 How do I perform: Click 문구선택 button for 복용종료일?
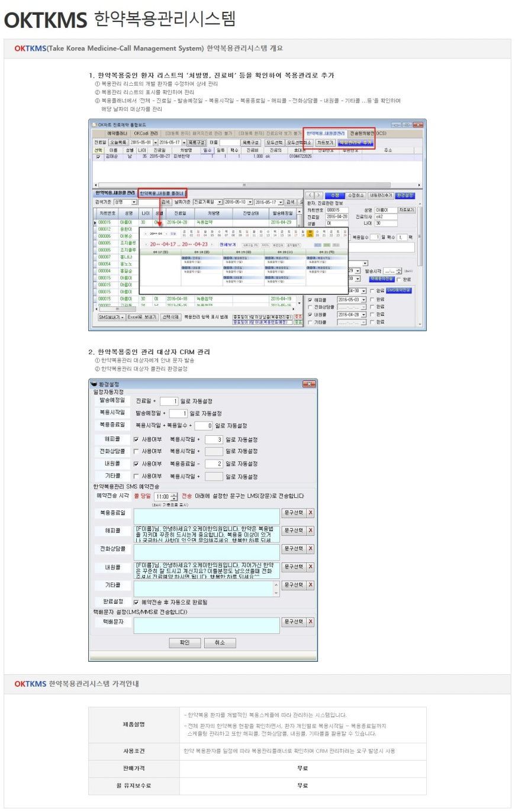click(x=294, y=513)
